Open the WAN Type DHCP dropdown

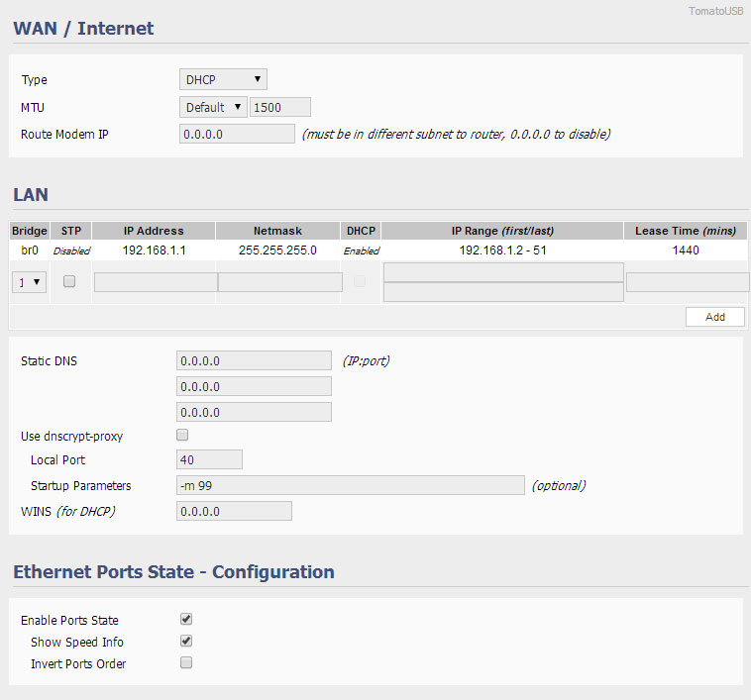223,79
